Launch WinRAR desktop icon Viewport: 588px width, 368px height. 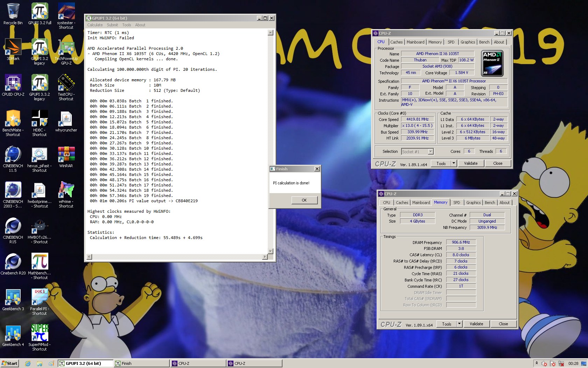click(66, 157)
